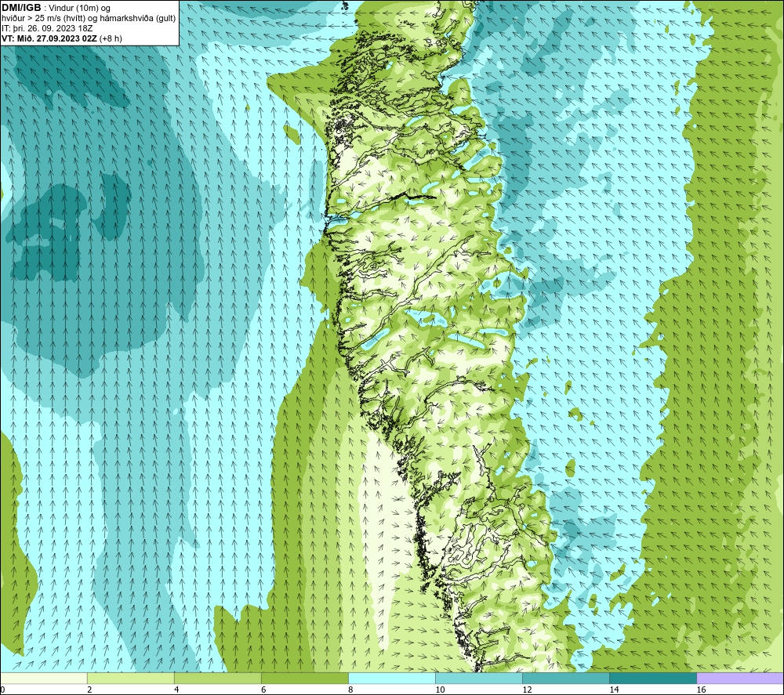Click the 'hviður > 25 m/s' legend description line

click(x=89, y=19)
